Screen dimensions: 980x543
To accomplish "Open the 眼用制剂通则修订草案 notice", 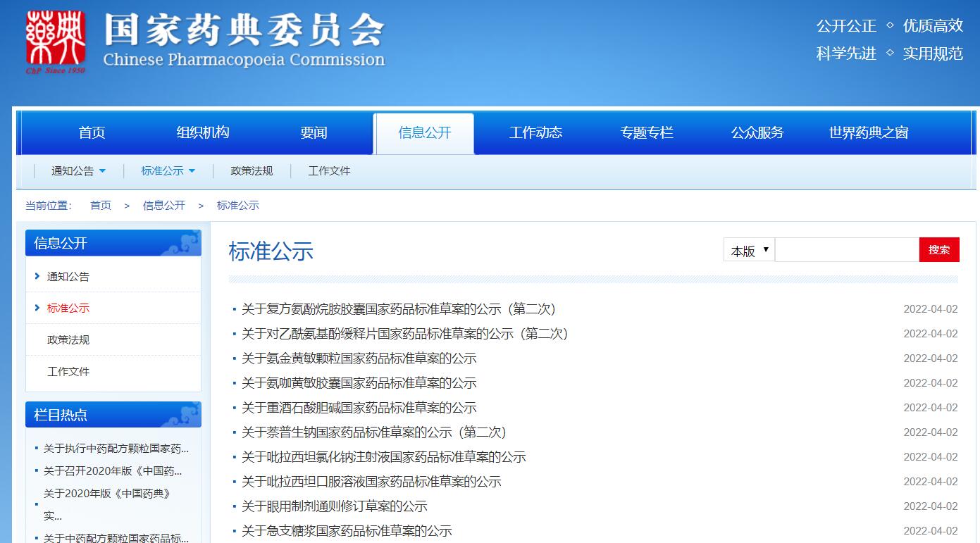I will pyautogui.click(x=335, y=506).
